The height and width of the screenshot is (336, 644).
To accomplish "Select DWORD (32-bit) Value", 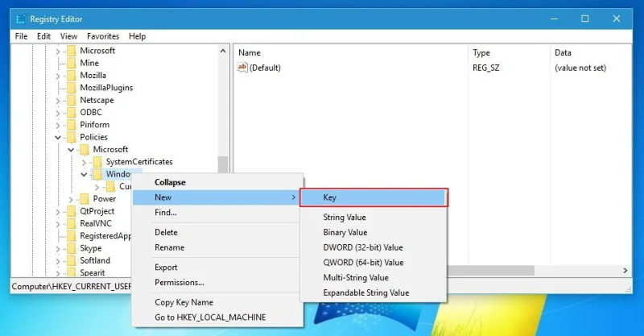I will click(x=374, y=247).
